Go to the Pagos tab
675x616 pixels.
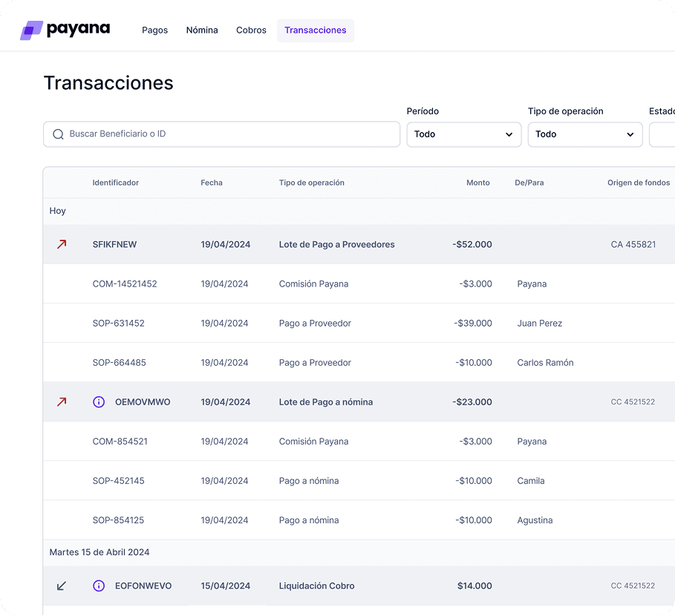(x=154, y=30)
